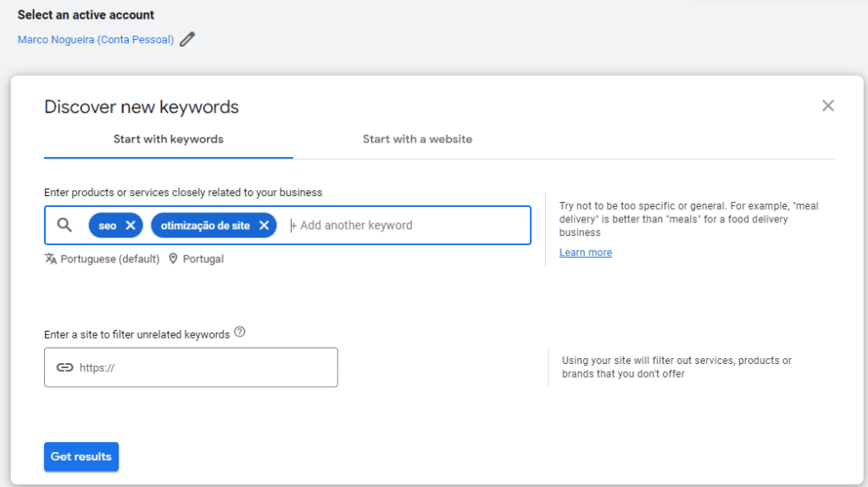Click the 'Discover new keywords' title
The height and width of the screenshot is (487, 868).
pyautogui.click(x=142, y=107)
